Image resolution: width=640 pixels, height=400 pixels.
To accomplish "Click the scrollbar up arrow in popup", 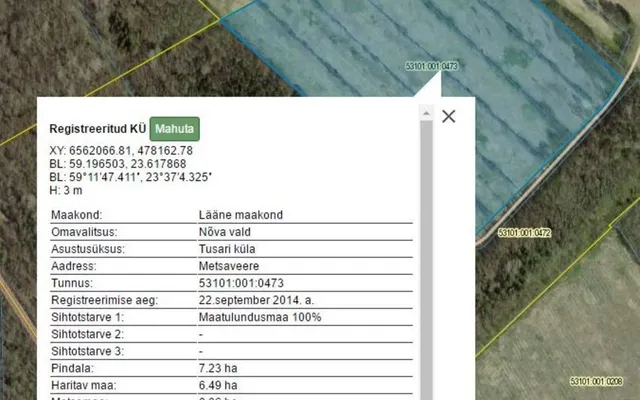I will 426,113.
